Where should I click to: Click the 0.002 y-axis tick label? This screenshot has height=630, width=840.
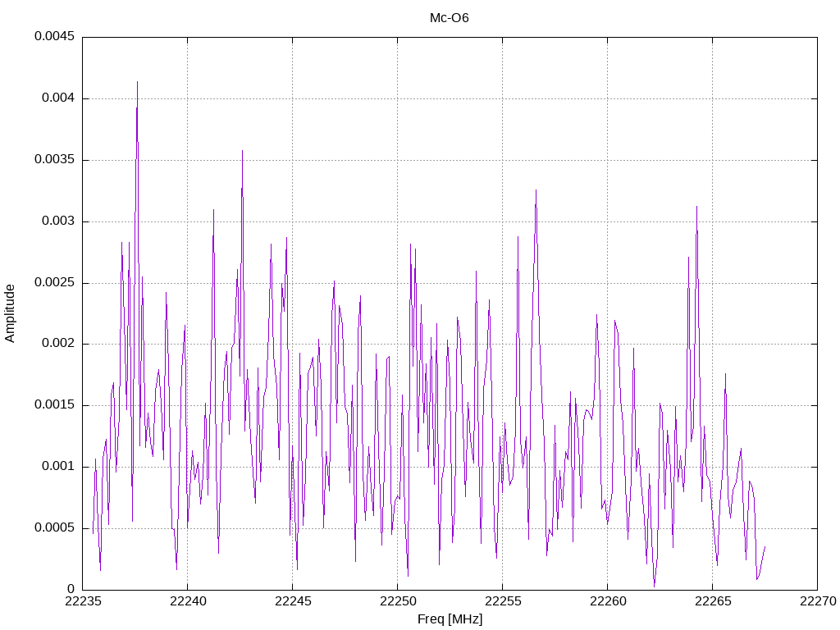[58, 344]
